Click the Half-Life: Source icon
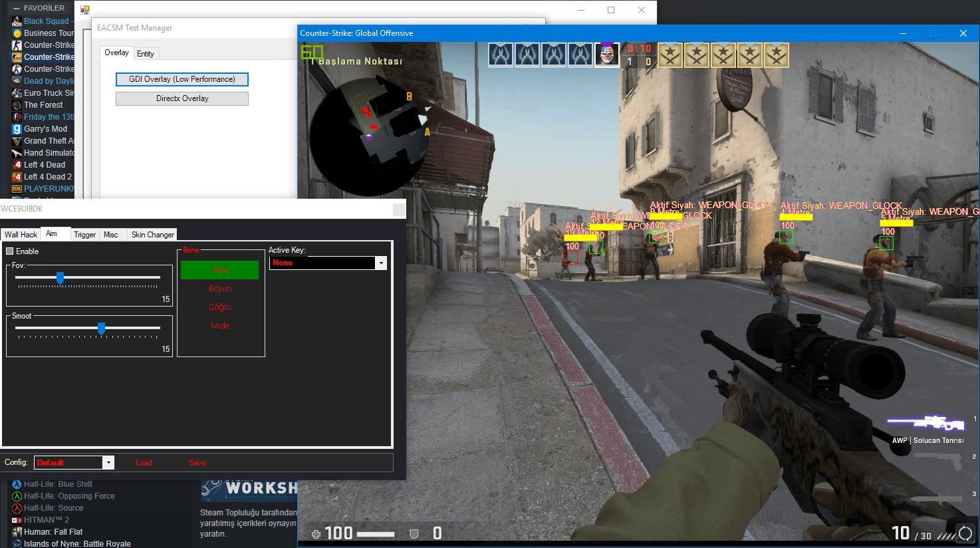The image size is (980, 548). [x=17, y=508]
